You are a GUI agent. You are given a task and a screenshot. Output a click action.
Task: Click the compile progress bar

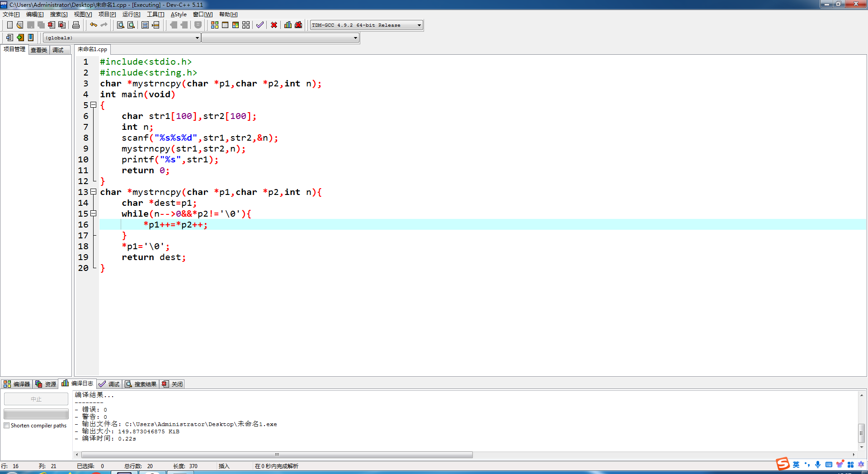click(x=36, y=414)
